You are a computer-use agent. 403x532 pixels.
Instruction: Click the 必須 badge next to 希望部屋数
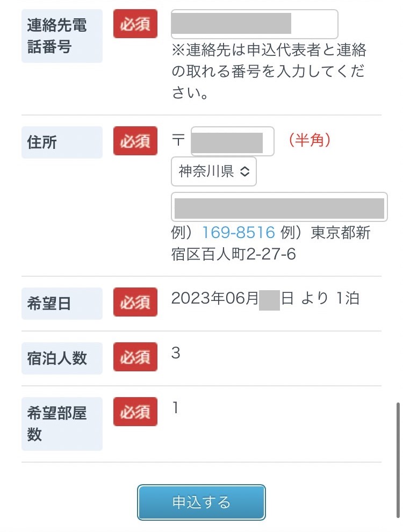[135, 412]
